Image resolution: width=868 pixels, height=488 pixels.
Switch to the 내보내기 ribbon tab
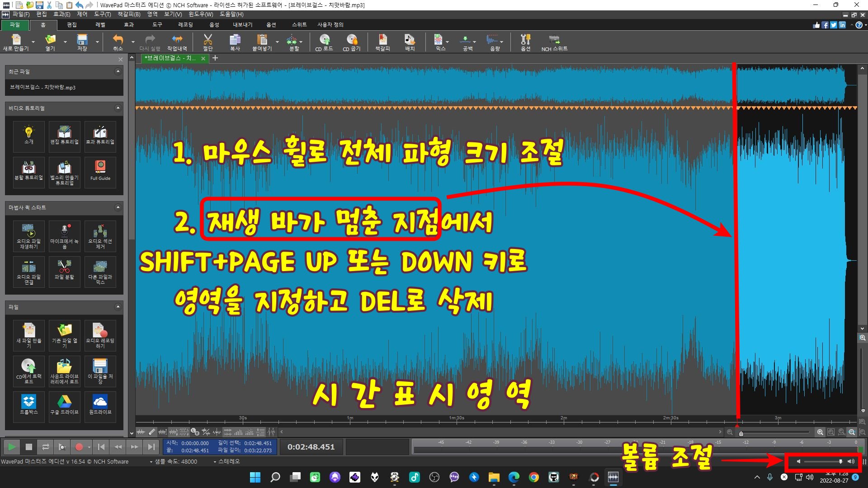coord(243,25)
